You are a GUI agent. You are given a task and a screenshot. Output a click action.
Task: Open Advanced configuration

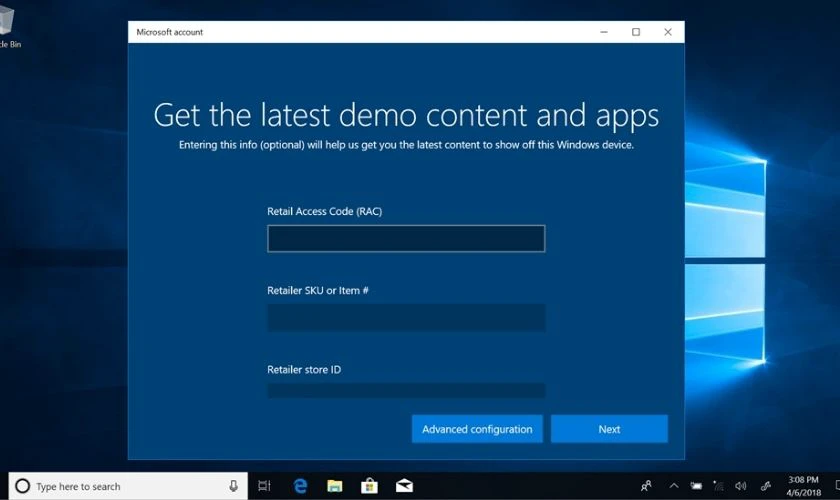click(477, 429)
